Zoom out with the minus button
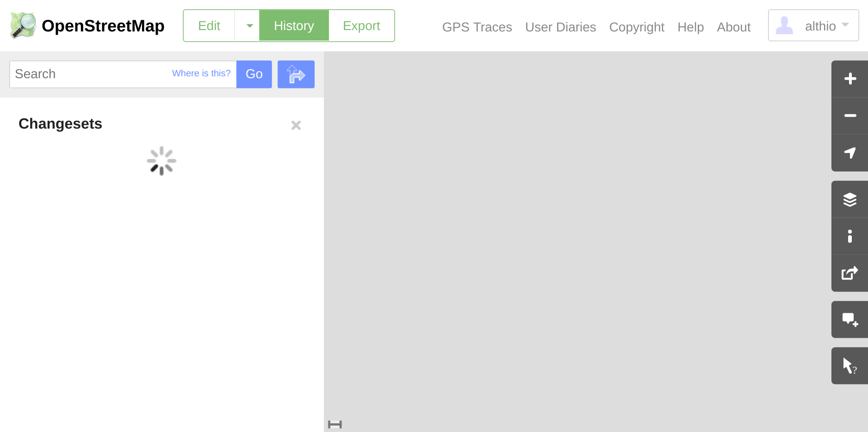Screen dimensions: 868x432 849,116
